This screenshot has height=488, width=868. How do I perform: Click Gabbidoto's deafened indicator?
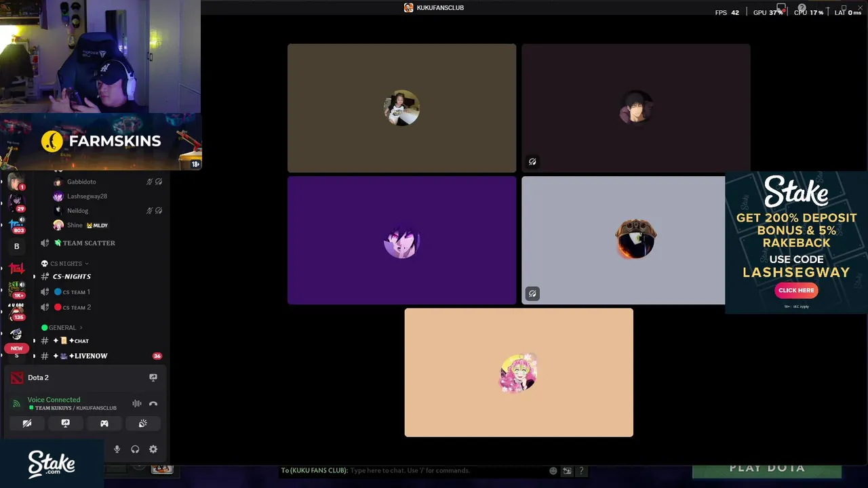159,182
